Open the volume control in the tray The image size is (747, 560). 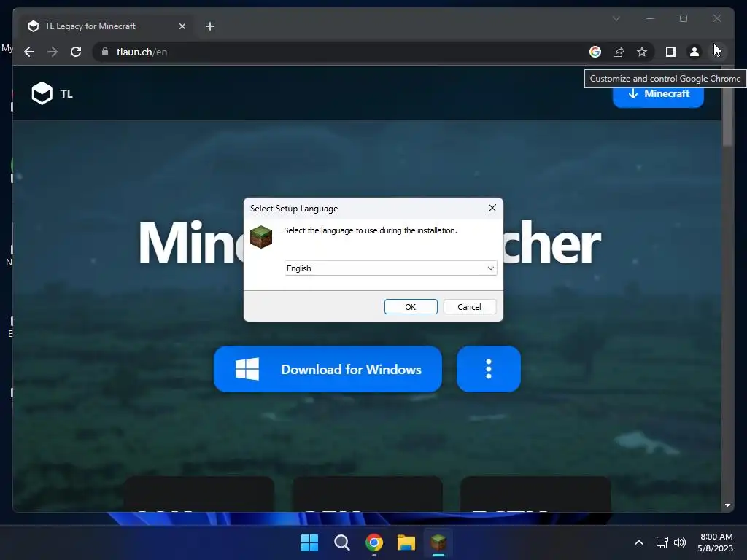coord(680,542)
